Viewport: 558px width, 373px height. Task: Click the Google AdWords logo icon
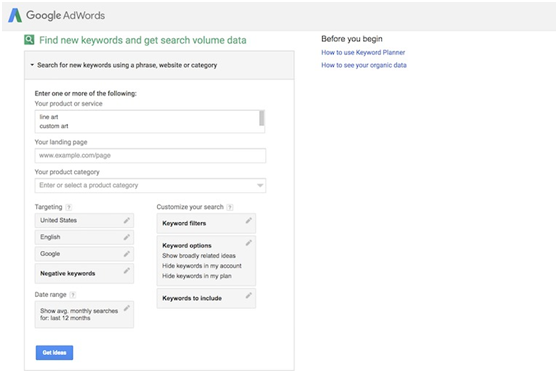[x=15, y=15]
